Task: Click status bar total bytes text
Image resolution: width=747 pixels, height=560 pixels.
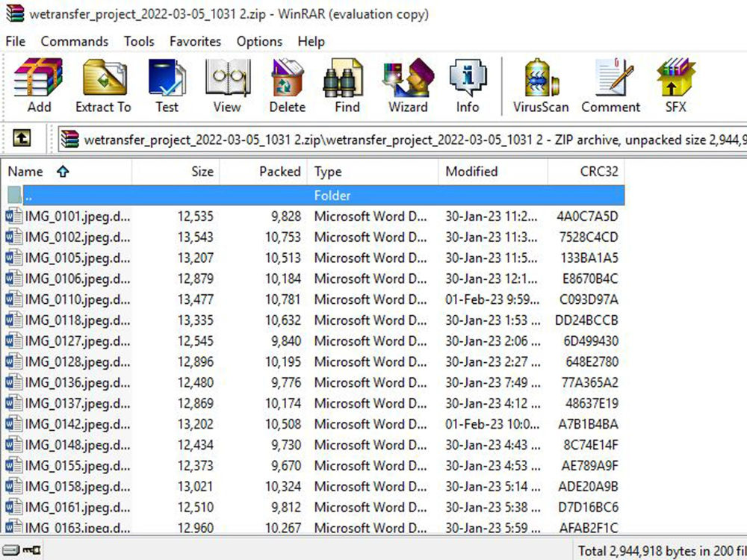Action: click(x=662, y=551)
